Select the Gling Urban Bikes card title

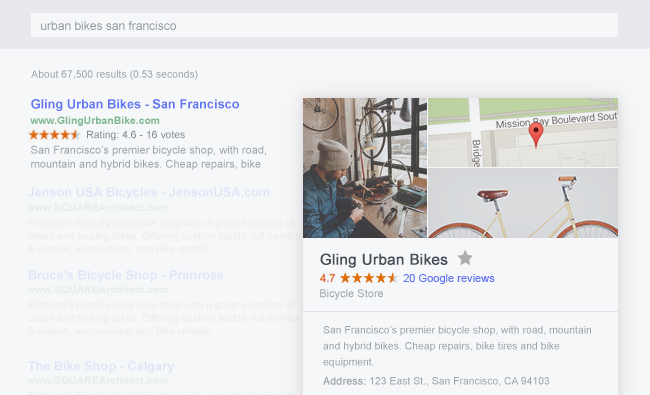[x=383, y=259]
